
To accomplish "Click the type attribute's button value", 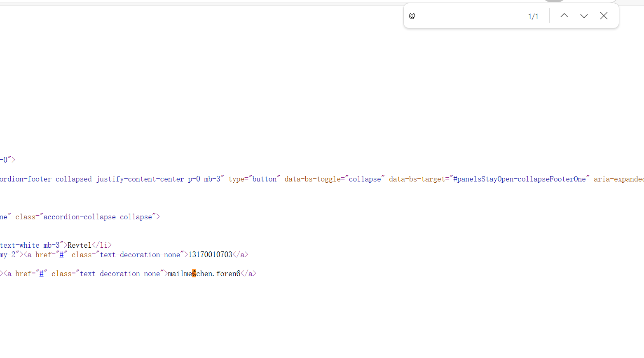I will (265, 179).
